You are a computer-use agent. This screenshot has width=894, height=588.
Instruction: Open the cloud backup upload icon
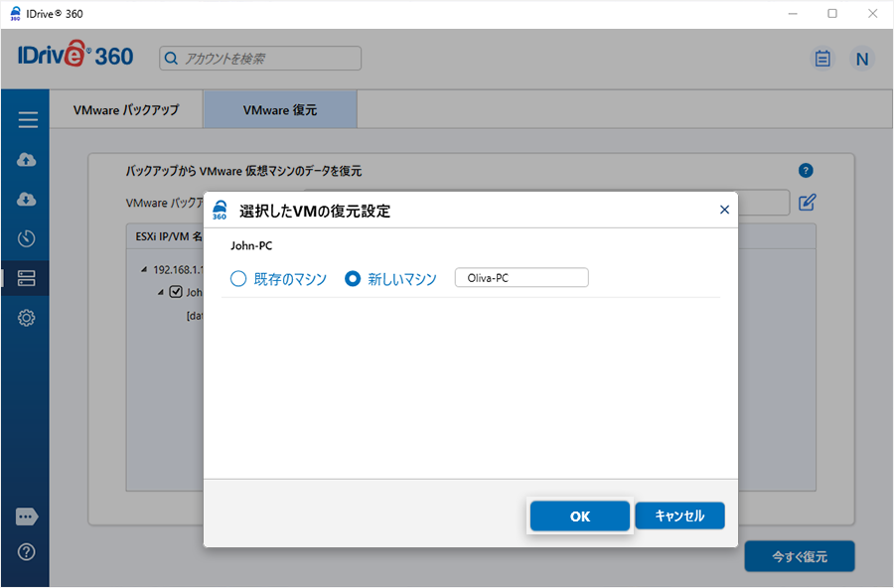tap(28, 160)
